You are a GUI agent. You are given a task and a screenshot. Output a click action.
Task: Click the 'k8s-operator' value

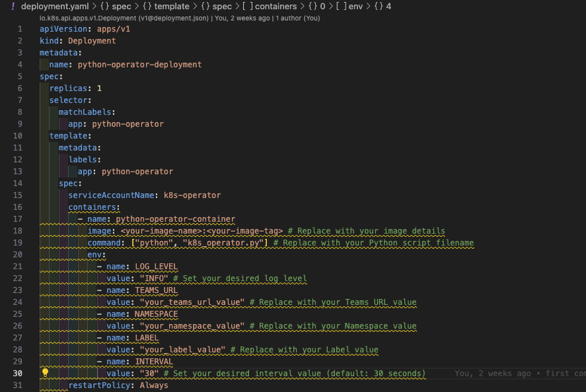192,195
